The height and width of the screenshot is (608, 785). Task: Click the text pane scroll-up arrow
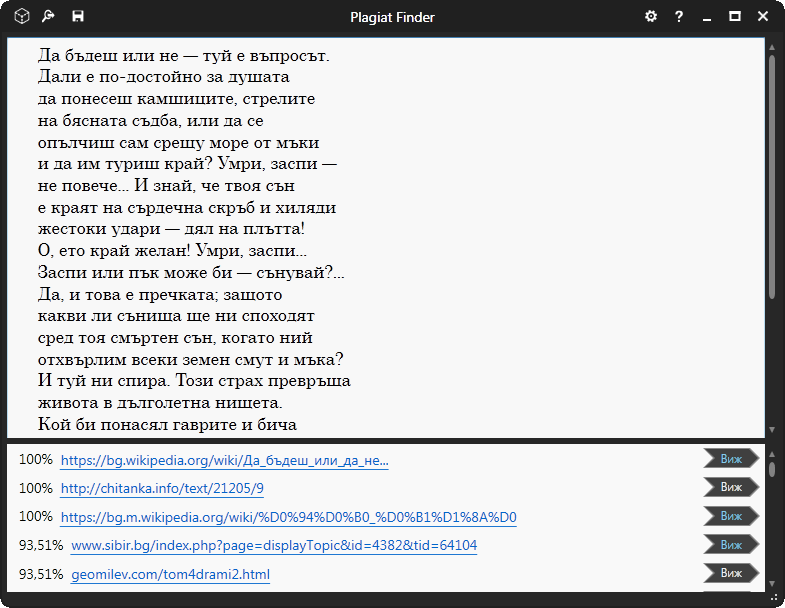[772, 48]
